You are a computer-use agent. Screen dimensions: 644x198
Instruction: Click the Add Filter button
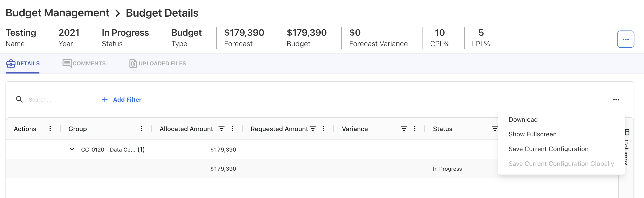click(x=122, y=100)
